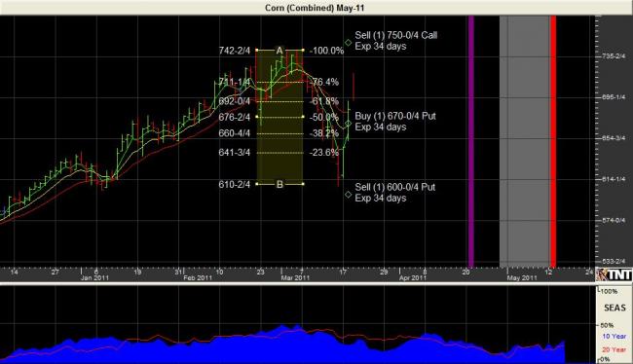Click the Buy (1) 670-0/4 Put text
Viewport: 633px width, 364px height.
395,116
